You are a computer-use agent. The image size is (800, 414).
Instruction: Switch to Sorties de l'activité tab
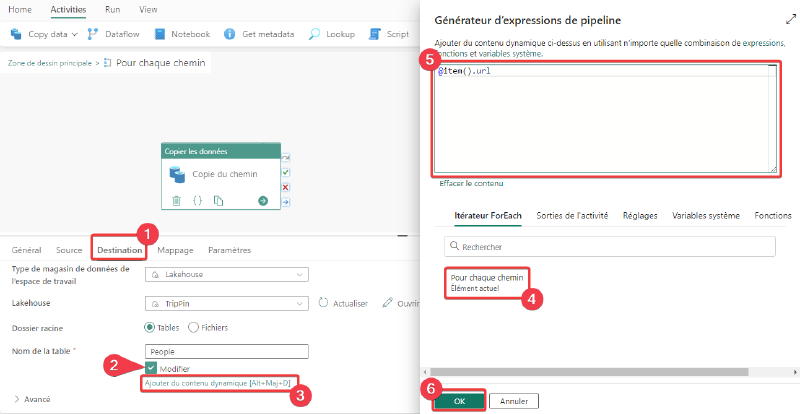click(x=572, y=215)
